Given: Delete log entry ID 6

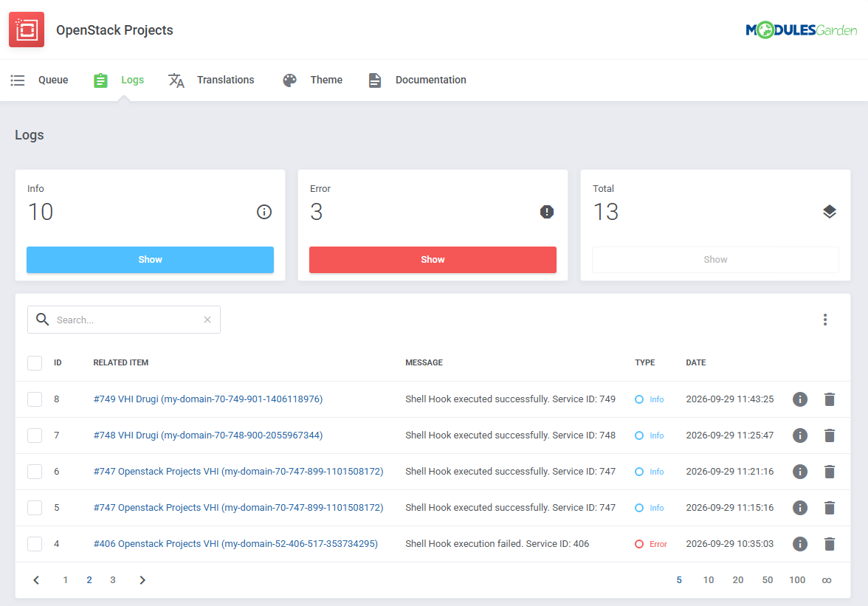Looking at the screenshot, I should click(x=830, y=472).
